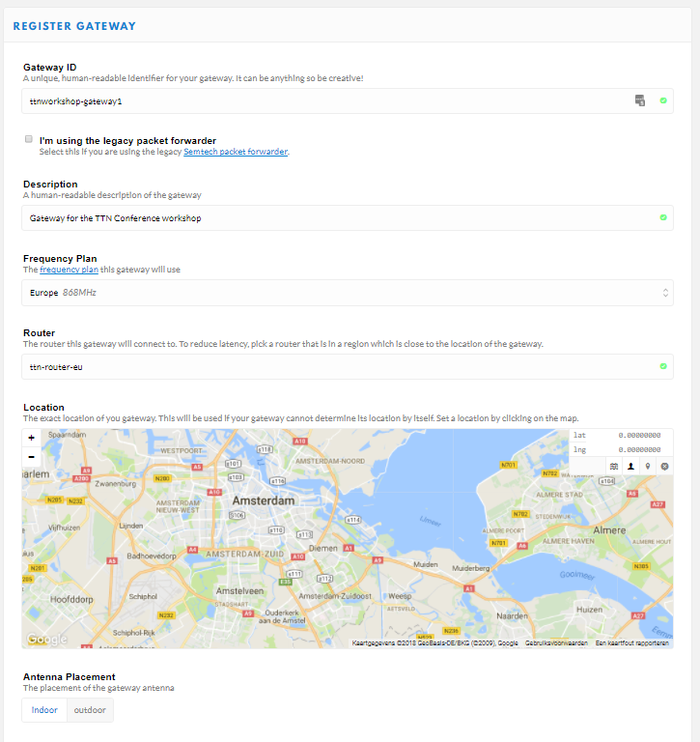The height and width of the screenshot is (742, 700).
Task: Click the person icon to use my location
Action: pyautogui.click(x=630, y=467)
